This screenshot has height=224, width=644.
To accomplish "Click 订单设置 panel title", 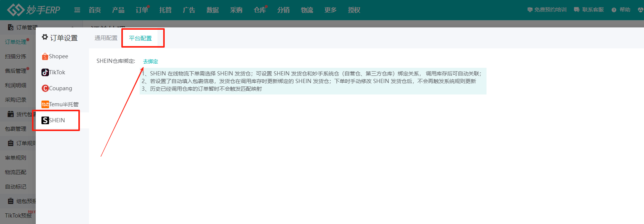I will point(64,38).
